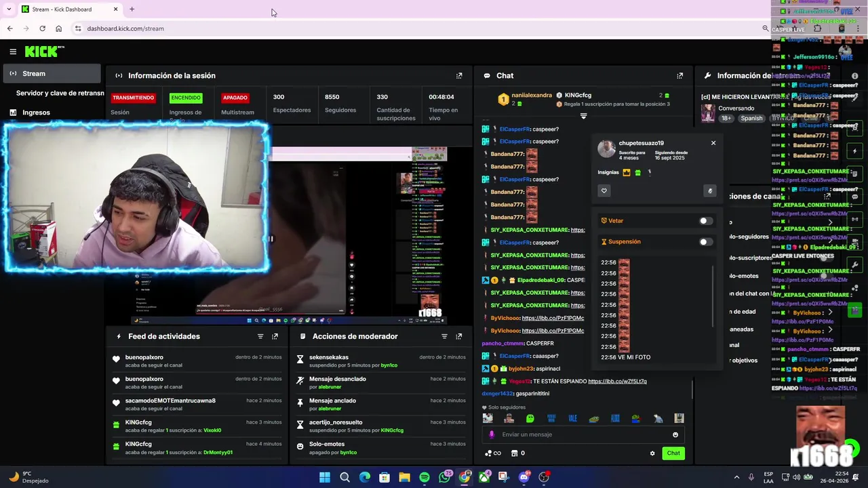The width and height of the screenshot is (868, 488).
Task: Open the chat shop icon showing 0
Action: (518, 453)
